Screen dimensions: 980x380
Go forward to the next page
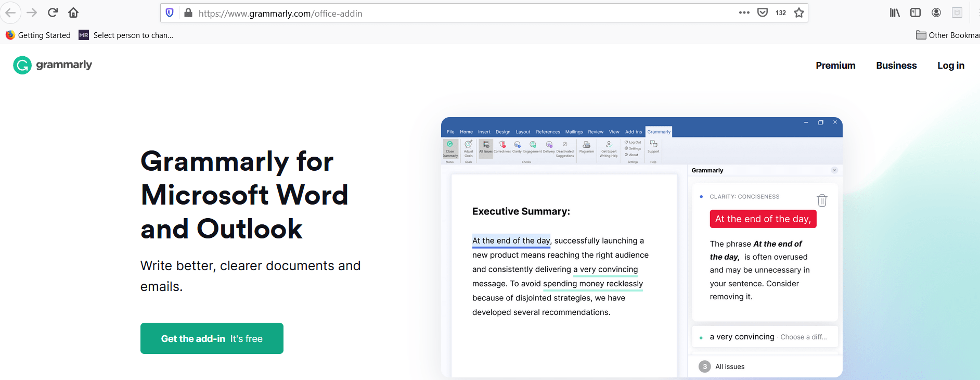(32, 12)
